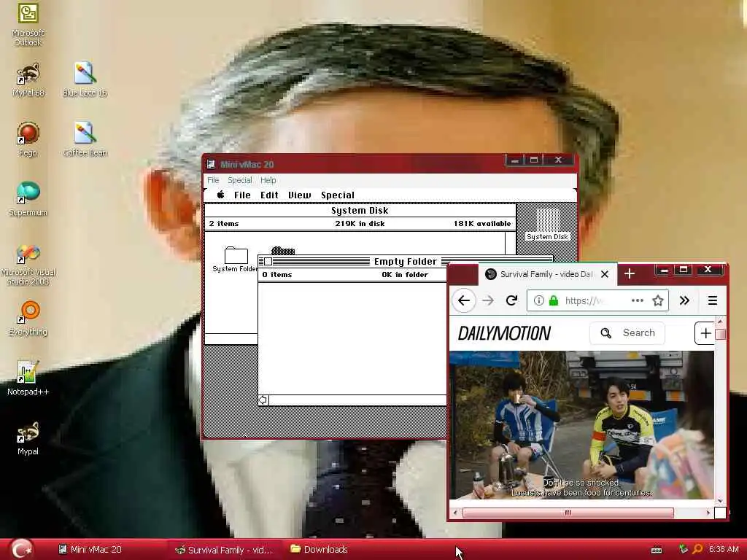Go back in the browser
The width and height of the screenshot is (747, 560).
coord(463,300)
